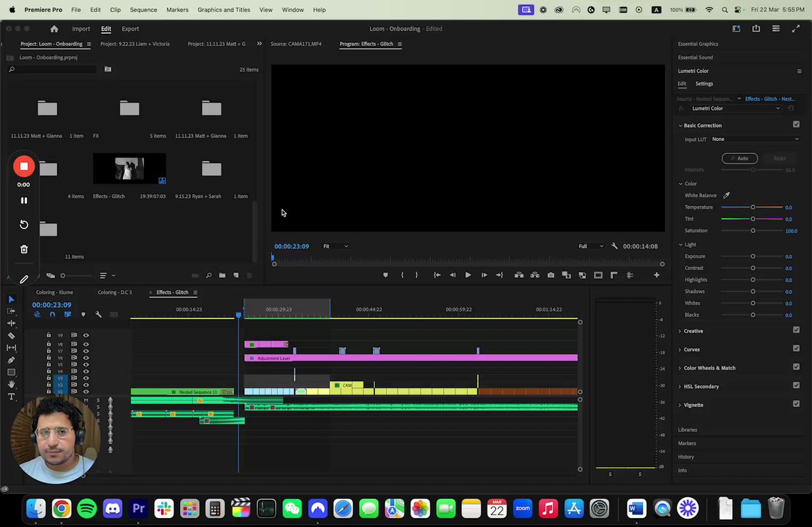Add a marker in the Program monitor

tap(385, 275)
